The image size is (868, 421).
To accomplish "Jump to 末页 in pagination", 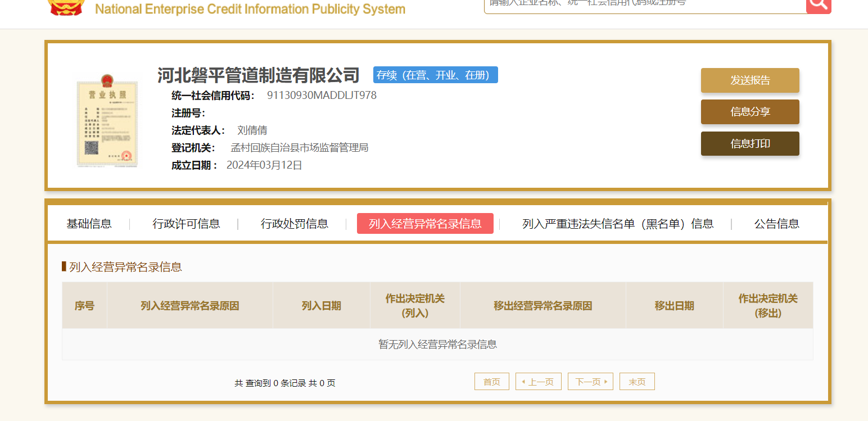I will tap(637, 382).
